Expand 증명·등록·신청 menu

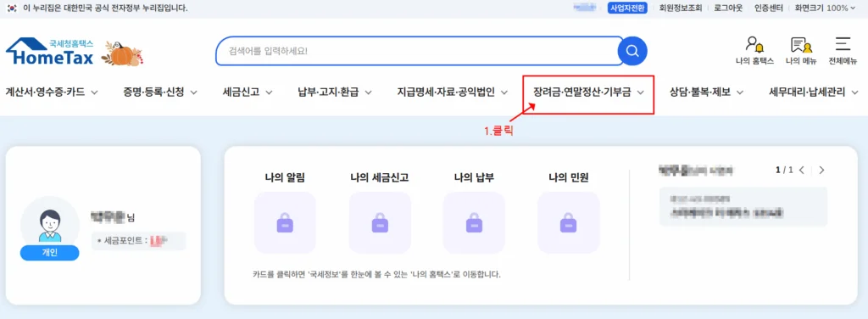point(160,92)
